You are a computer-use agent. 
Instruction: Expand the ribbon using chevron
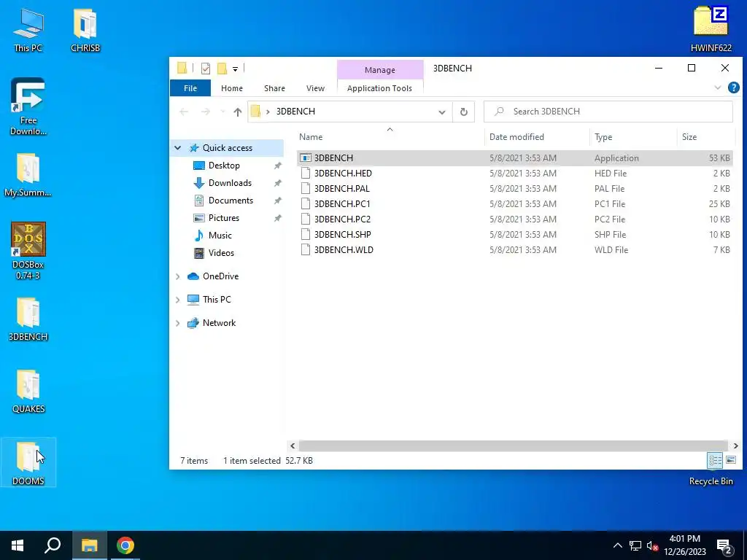pos(718,87)
